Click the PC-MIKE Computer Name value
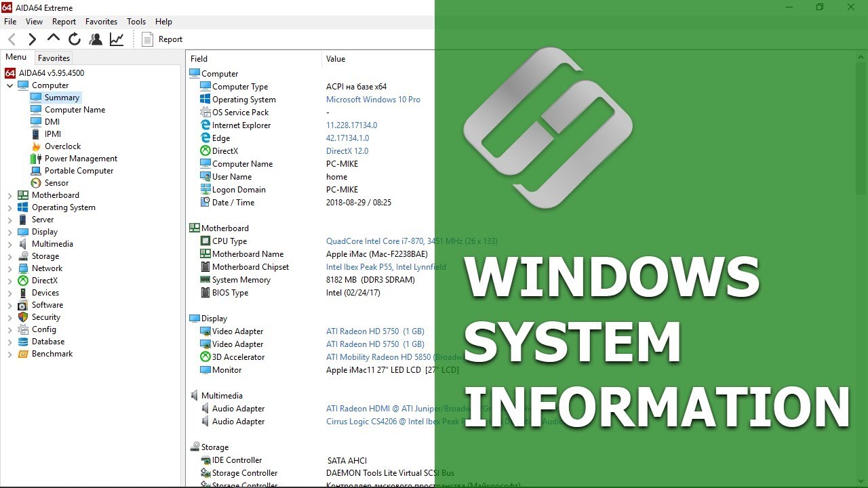 pos(342,164)
